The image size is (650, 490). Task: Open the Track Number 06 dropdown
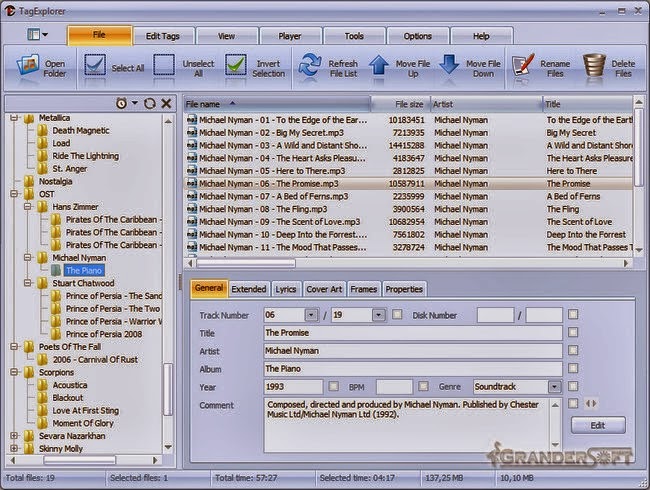[311, 315]
